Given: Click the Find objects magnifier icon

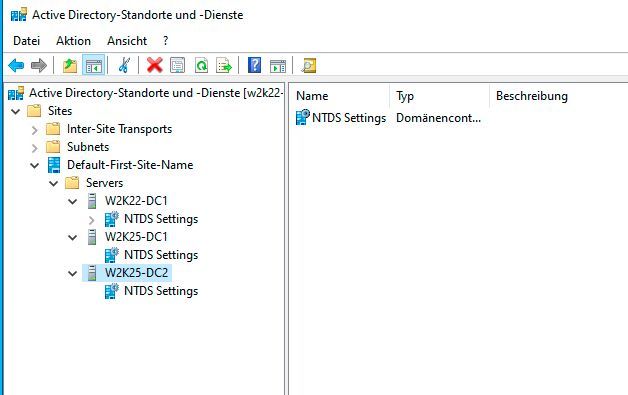Looking at the screenshot, I should tap(308, 65).
